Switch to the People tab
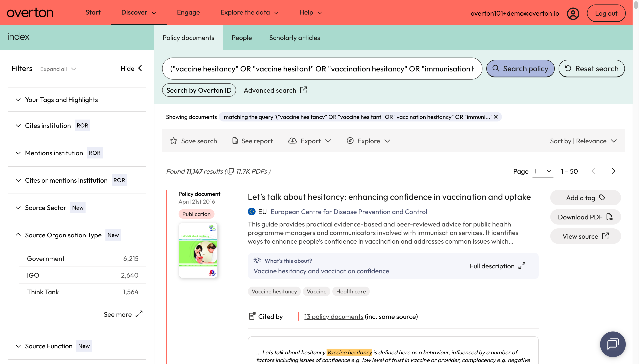Viewport: 639px width, 364px height. 242,37
